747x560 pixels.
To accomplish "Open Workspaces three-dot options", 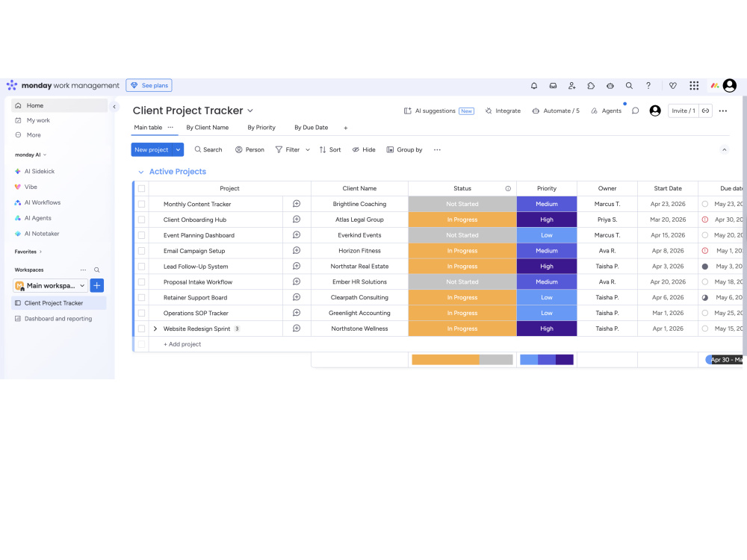I will pyautogui.click(x=84, y=270).
